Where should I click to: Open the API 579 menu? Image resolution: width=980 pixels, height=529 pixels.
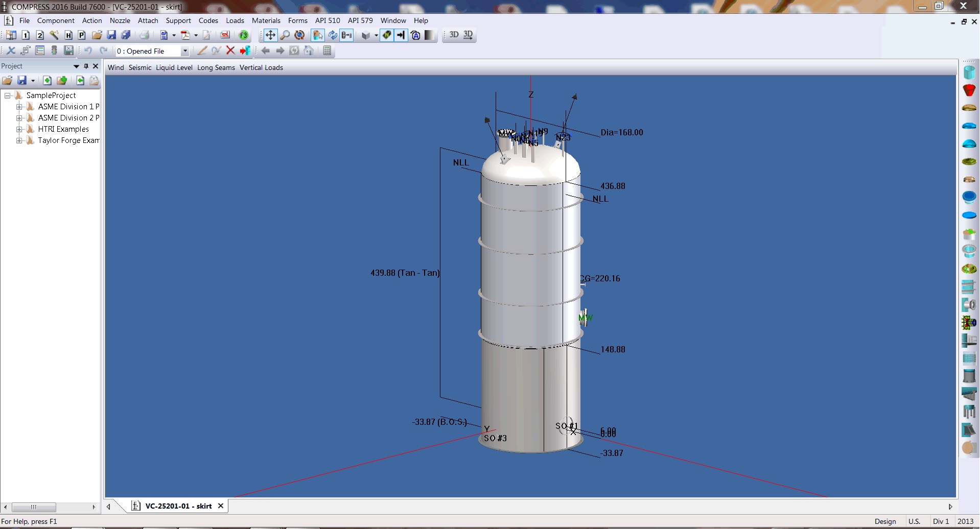point(360,20)
